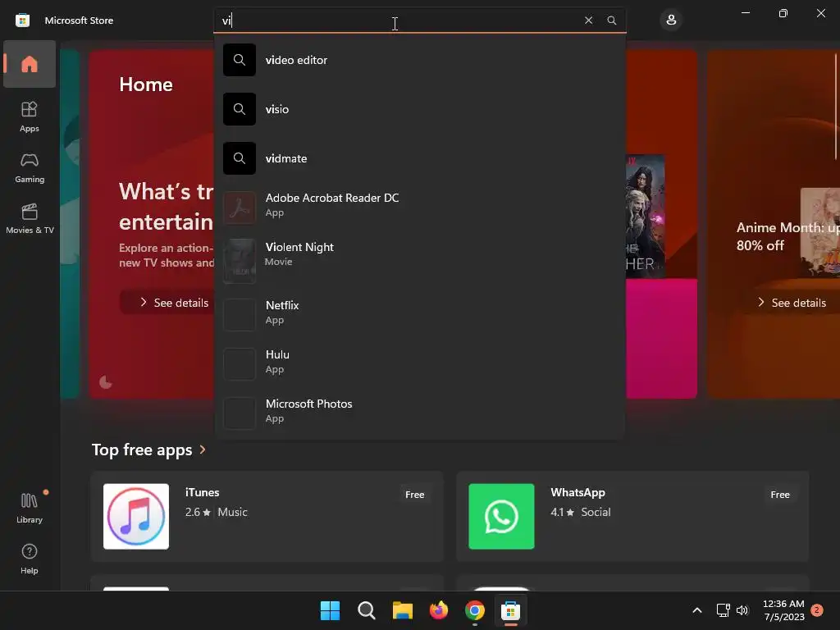
Task: Click See details on Anime Month banner
Action: (x=792, y=303)
